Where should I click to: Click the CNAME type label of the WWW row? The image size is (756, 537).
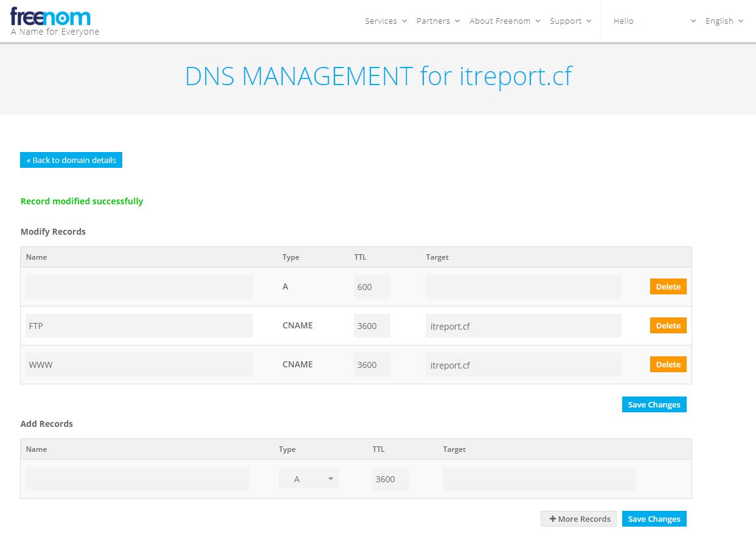297,364
